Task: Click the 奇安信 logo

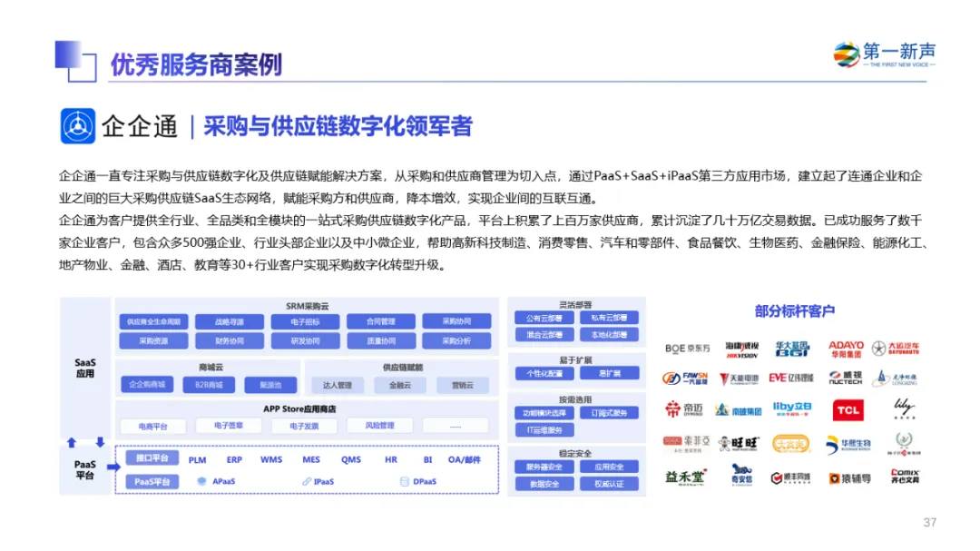Action: [742, 475]
